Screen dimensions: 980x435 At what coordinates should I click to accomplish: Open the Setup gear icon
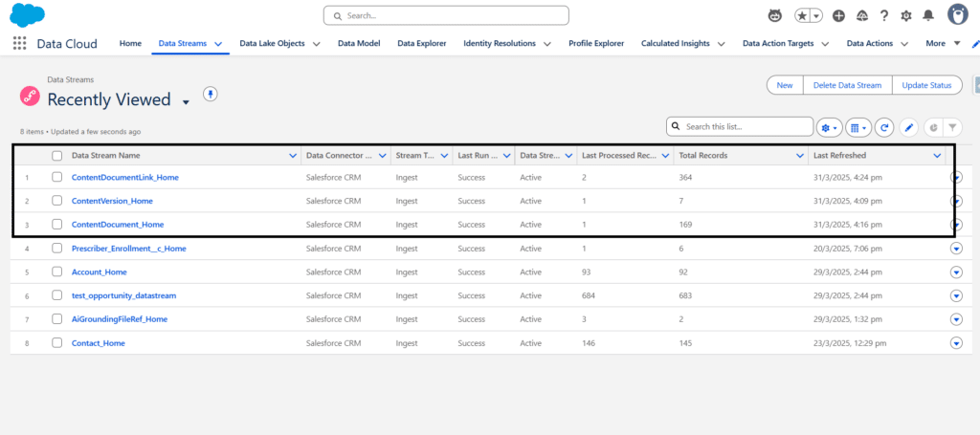(903, 15)
